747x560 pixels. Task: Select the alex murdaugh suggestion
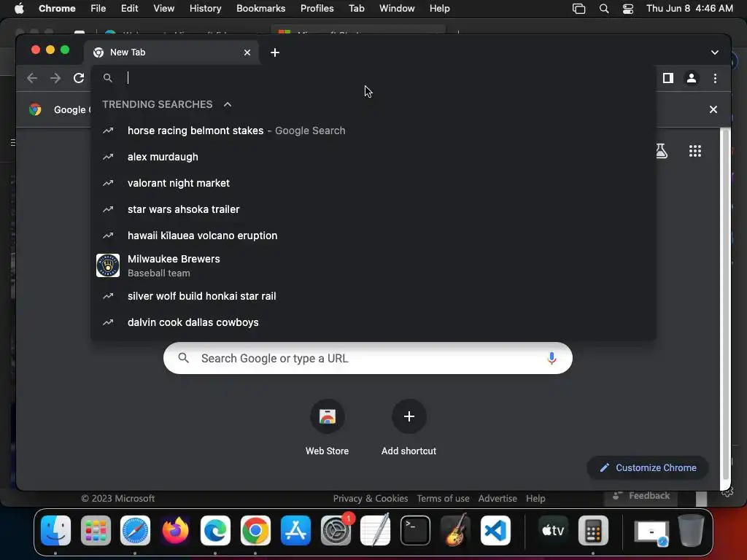tap(373, 157)
